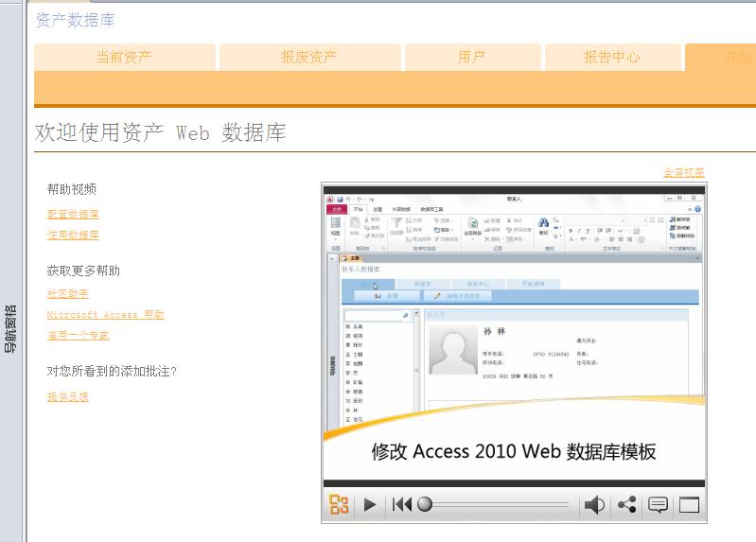Click the 帮助视频 section heading
The width and height of the screenshot is (756, 542).
[71, 189]
